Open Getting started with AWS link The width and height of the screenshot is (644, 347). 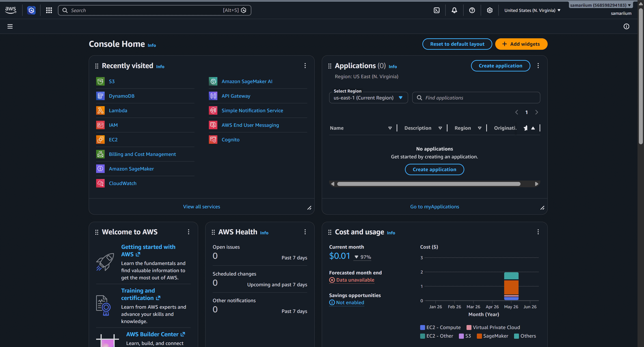point(148,250)
